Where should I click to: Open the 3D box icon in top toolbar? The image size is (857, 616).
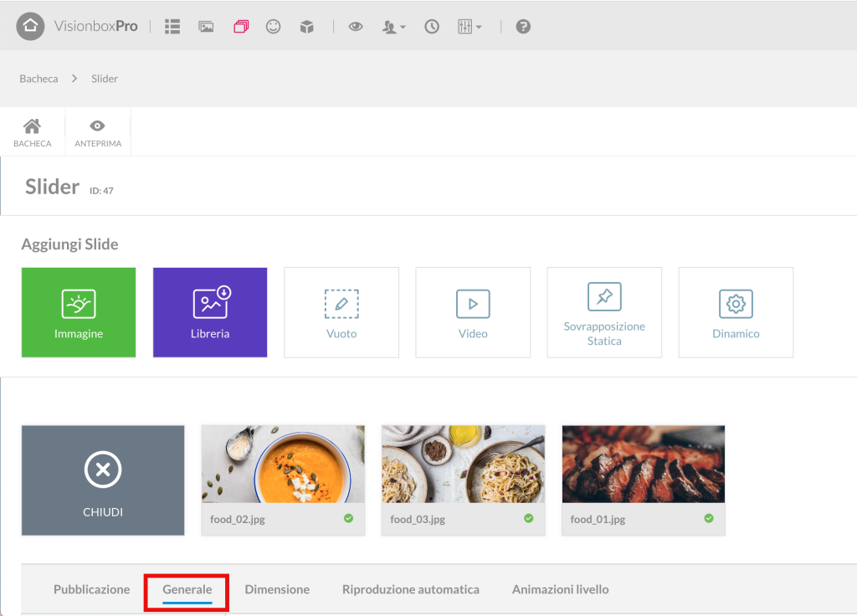click(306, 27)
